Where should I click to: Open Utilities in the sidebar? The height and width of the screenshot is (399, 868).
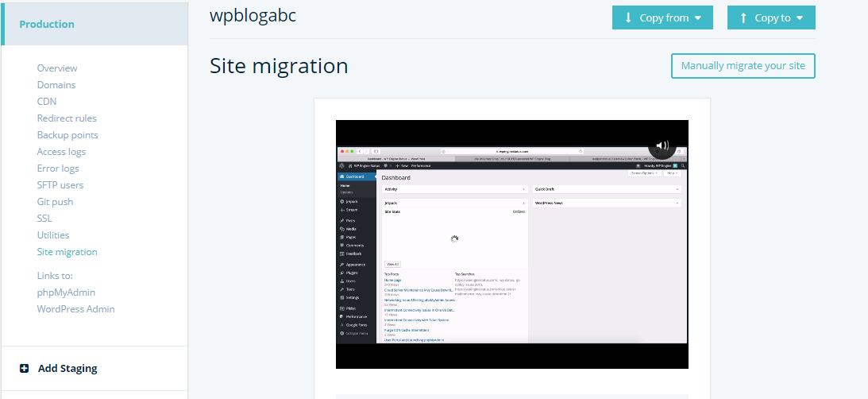[x=53, y=235]
